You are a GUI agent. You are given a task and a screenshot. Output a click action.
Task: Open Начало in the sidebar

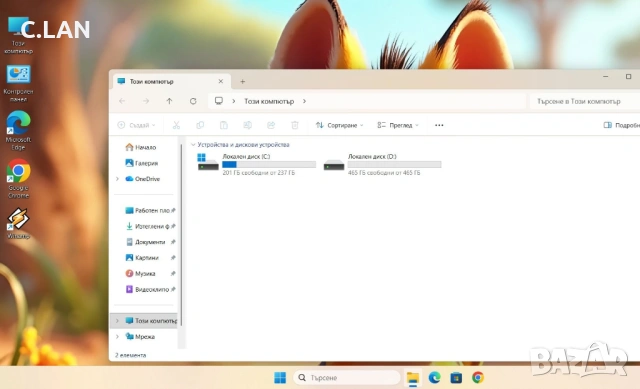pyautogui.click(x=141, y=147)
